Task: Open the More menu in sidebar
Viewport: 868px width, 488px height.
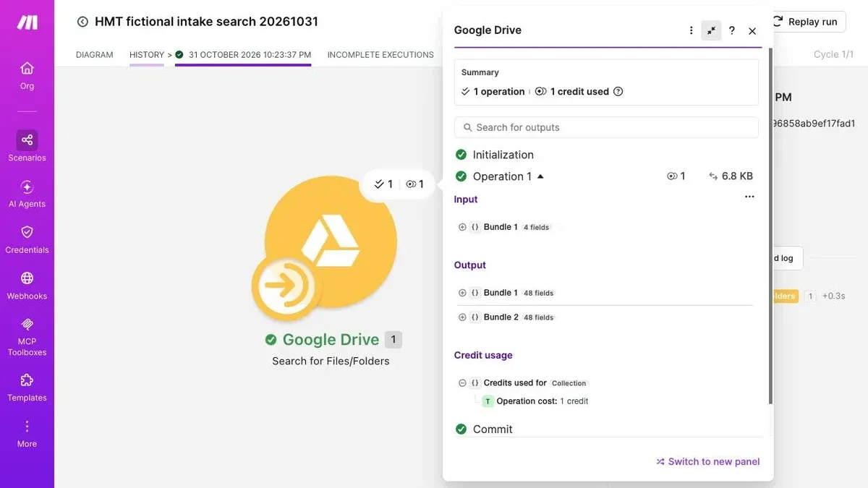Action: click(27, 433)
